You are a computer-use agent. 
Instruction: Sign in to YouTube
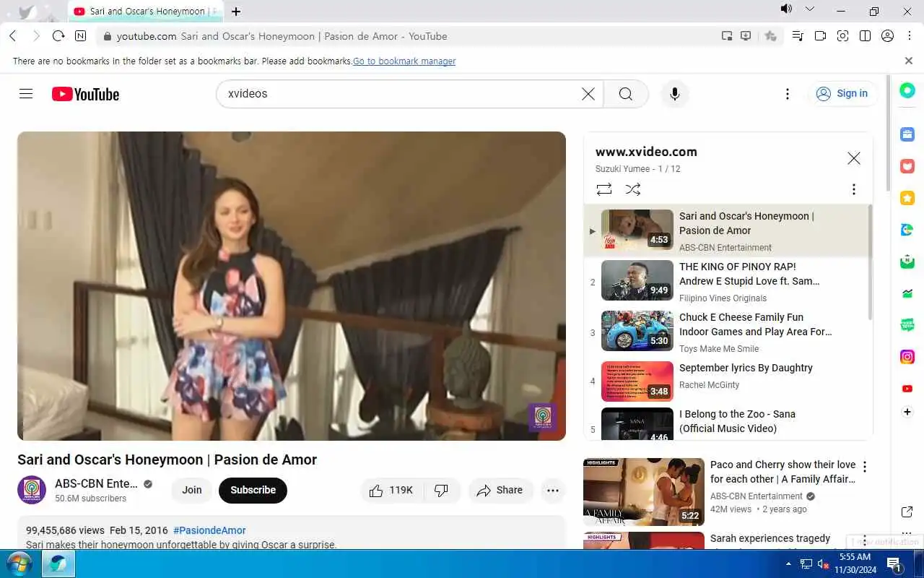[842, 94]
